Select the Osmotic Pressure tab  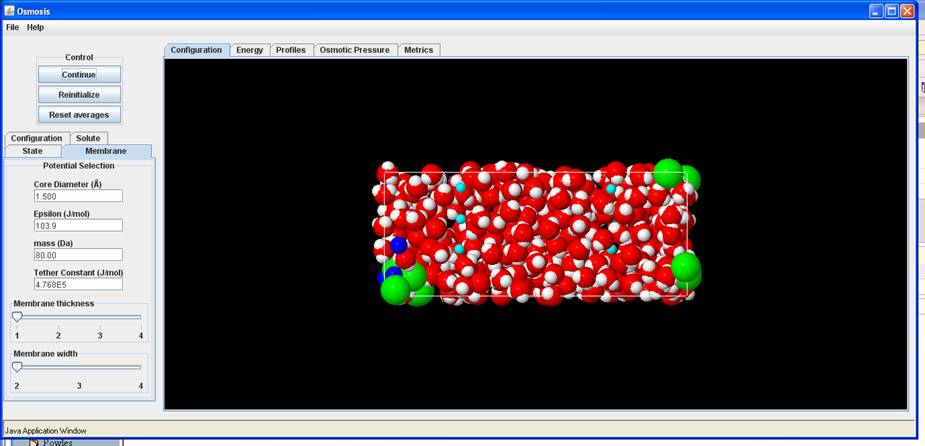click(355, 50)
